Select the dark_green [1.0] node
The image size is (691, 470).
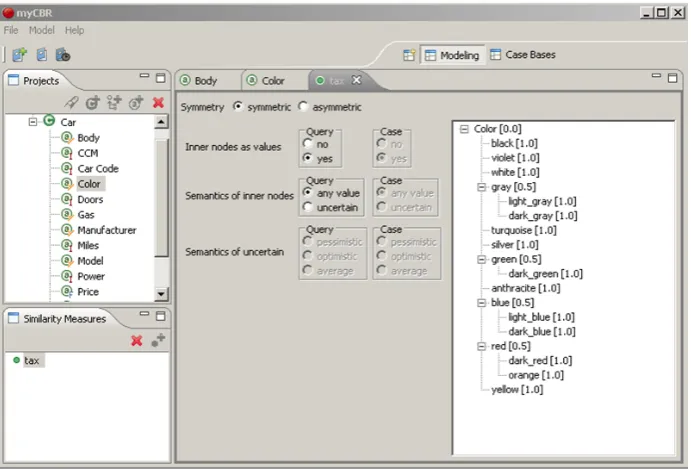click(546, 274)
